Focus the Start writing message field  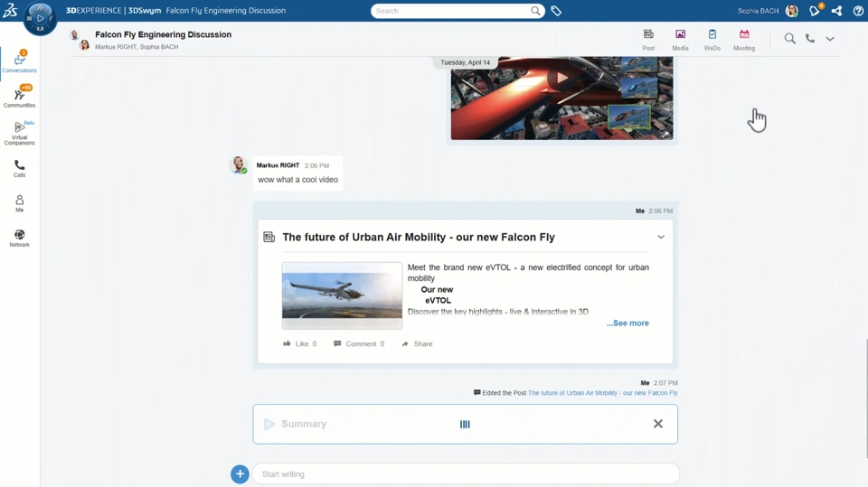point(466,474)
